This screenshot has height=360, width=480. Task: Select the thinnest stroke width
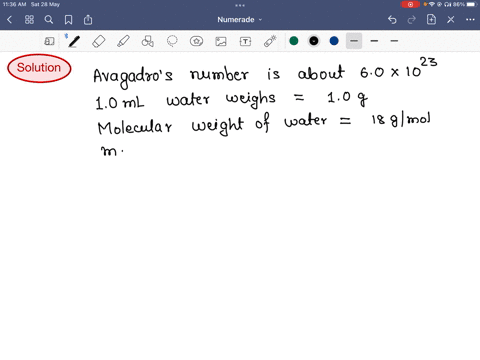point(394,41)
